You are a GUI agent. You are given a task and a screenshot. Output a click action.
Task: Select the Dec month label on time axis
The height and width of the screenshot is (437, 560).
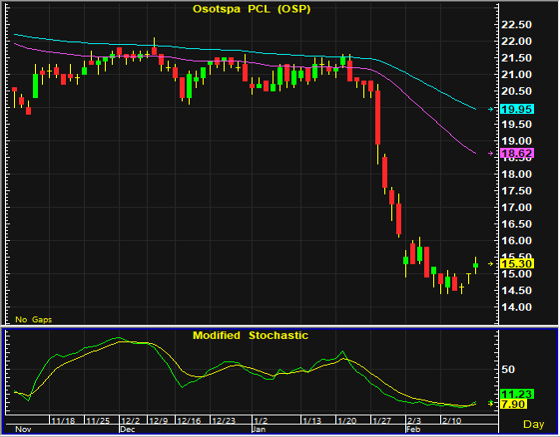coord(128,429)
